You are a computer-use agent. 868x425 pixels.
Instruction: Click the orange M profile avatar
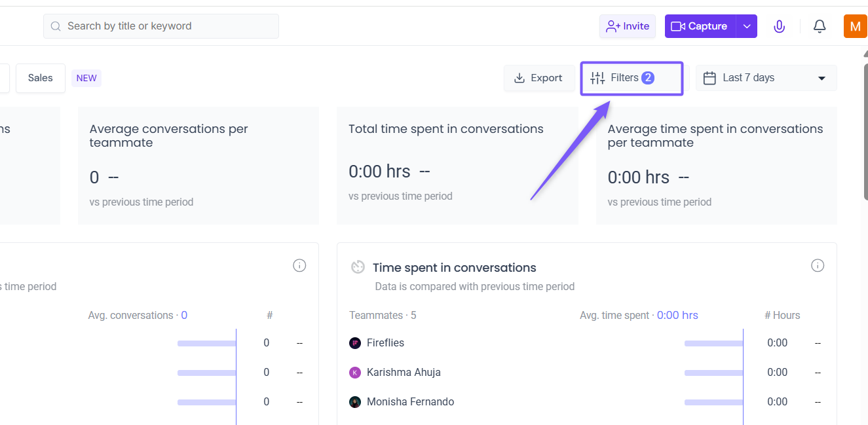[855, 26]
